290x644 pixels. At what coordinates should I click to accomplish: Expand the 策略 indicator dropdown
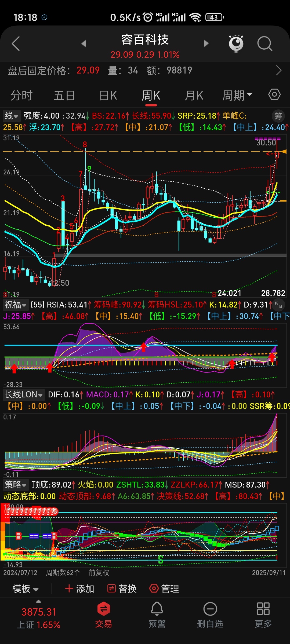16,485
